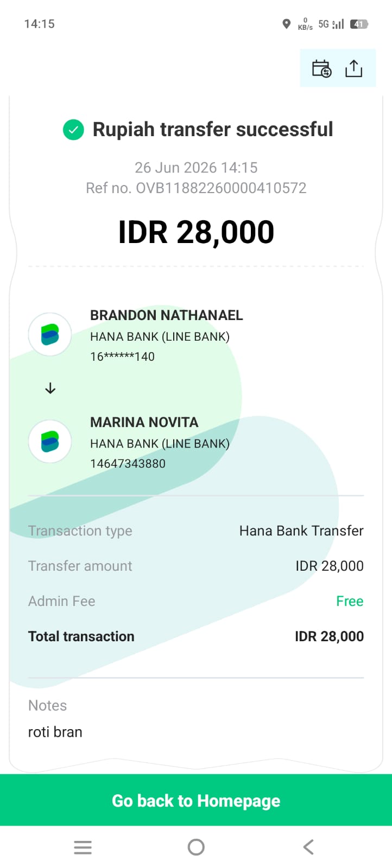Tap the green success checkmark icon
This screenshot has width=392, height=868.
tap(73, 130)
